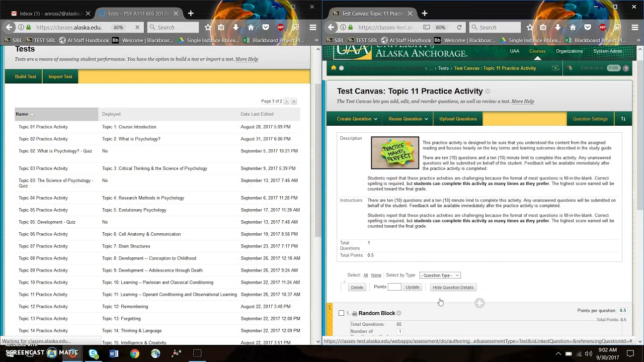This screenshot has width=644, height=362.
Task: Open SIBL bookmark in left Firefox window
Action: point(14,40)
